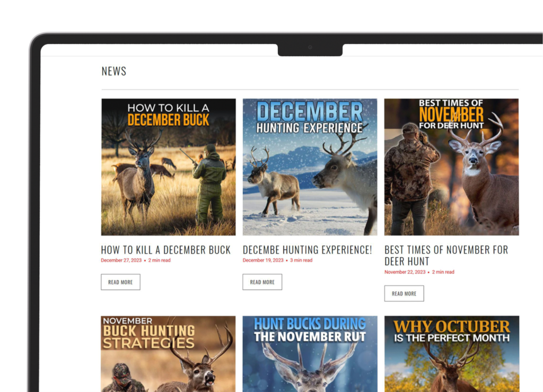Click the article title Decembe Hunting Experience!
This screenshot has width=543, height=392.
tap(307, 250)
